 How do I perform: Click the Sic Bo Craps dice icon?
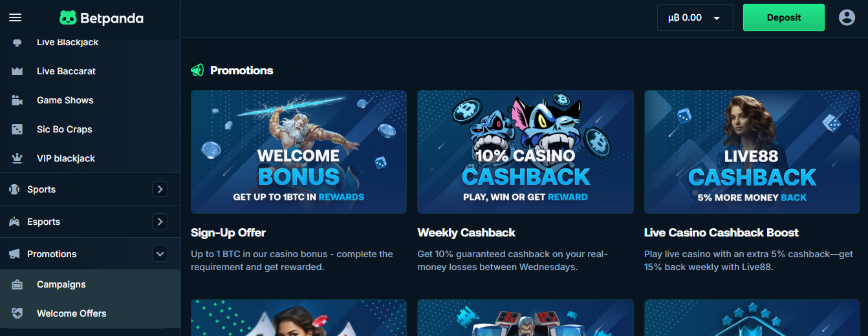point(17,129)
